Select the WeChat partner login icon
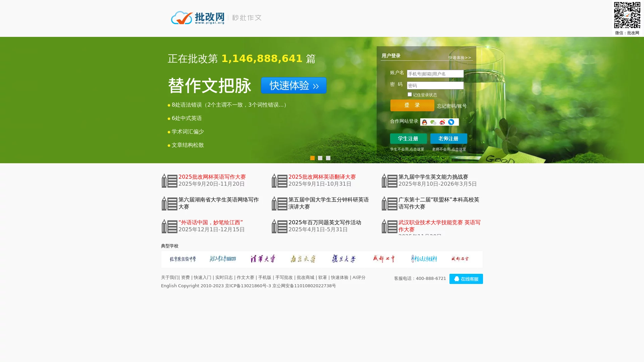 433,122
